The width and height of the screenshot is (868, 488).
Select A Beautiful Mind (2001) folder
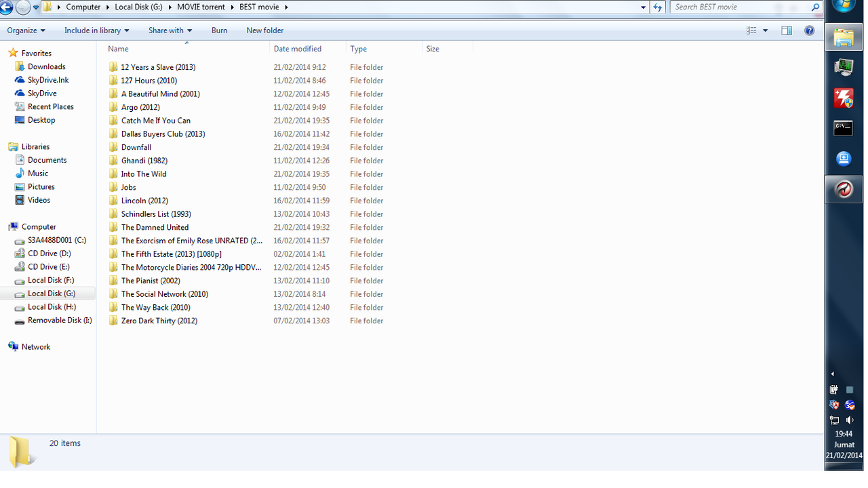tap(160, 94)
